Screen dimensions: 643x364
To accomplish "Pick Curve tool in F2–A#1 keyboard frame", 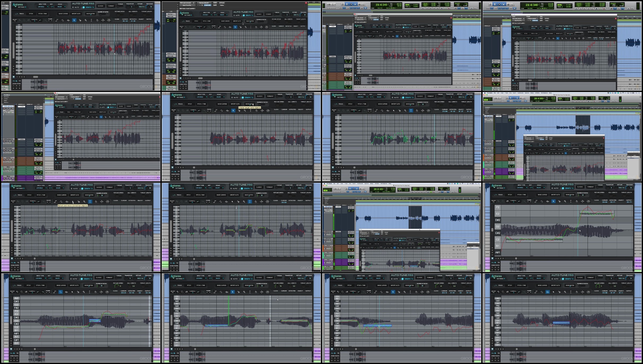I will click(542, 201).
